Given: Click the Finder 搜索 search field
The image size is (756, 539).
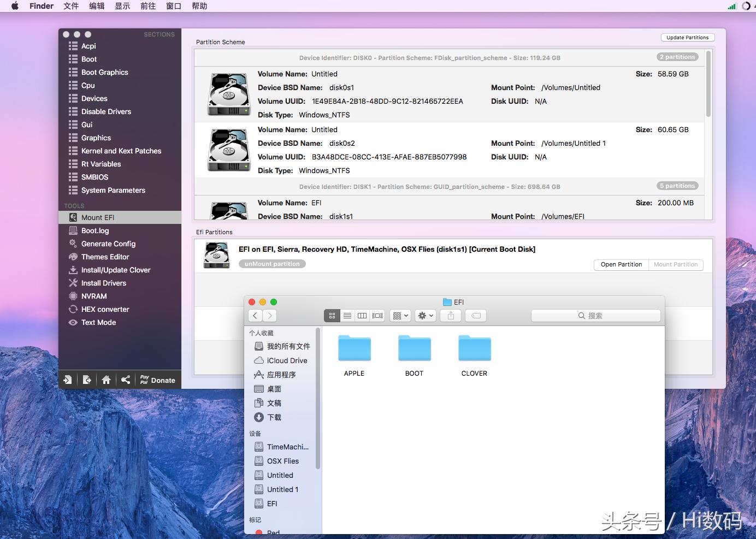Looking at the screenshot, I should pos(595,316).
